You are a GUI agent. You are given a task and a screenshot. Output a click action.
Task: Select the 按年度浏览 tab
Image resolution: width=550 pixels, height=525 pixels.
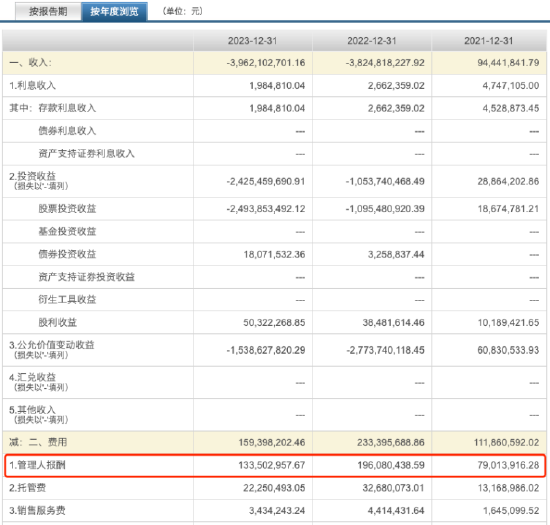pyautogui.click(x=114, y=11)
